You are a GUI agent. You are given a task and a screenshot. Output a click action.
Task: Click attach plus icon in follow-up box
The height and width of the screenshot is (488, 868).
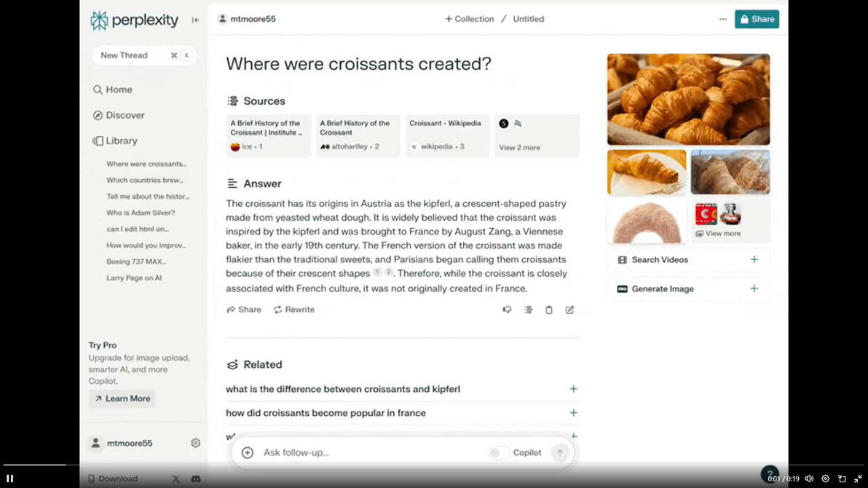tap(248, 452)
